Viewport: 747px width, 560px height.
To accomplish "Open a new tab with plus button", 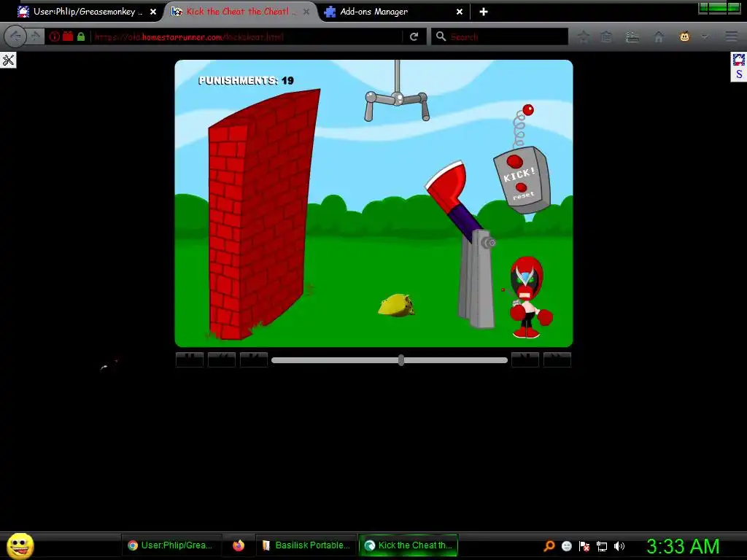I will point(484,12).
